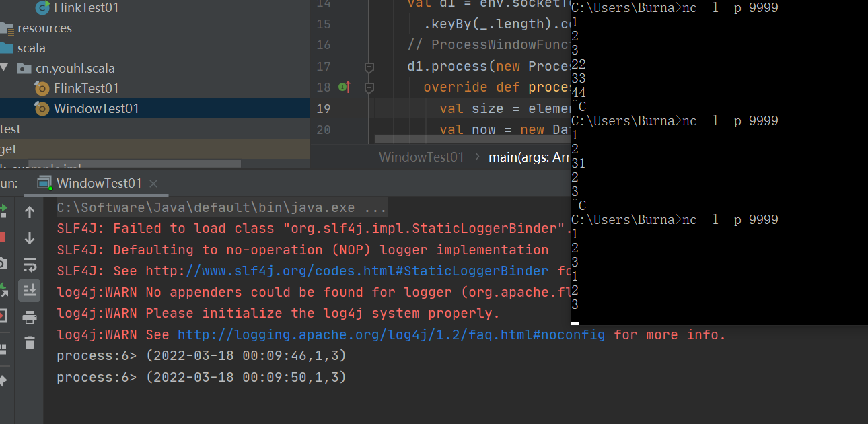
Task: Click the resources folder icon
Action: 6,28
